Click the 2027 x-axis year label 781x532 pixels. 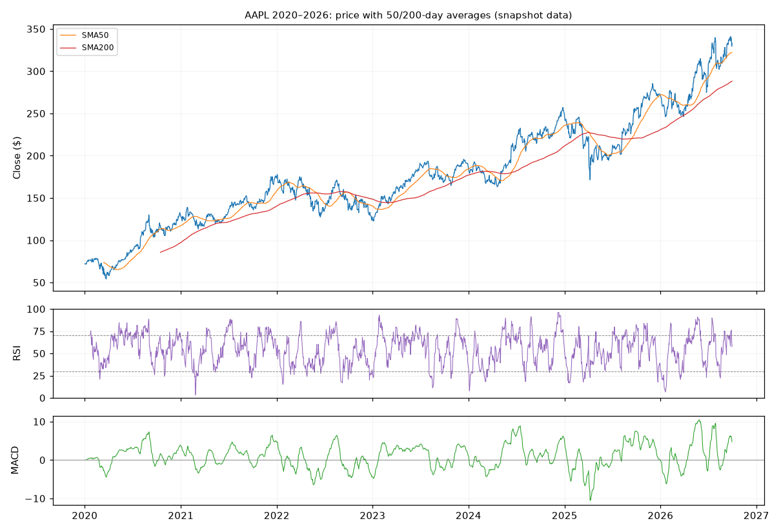point(756,516)
